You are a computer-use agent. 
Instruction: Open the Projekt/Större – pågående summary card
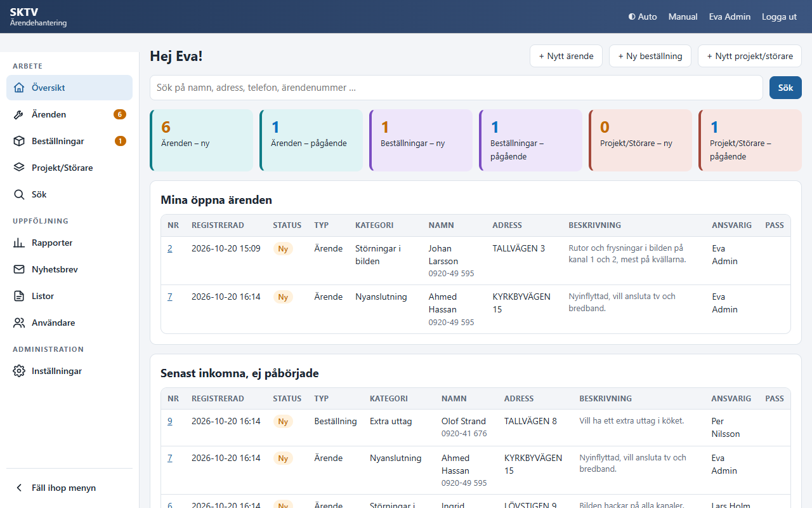[x=750, y=140]
